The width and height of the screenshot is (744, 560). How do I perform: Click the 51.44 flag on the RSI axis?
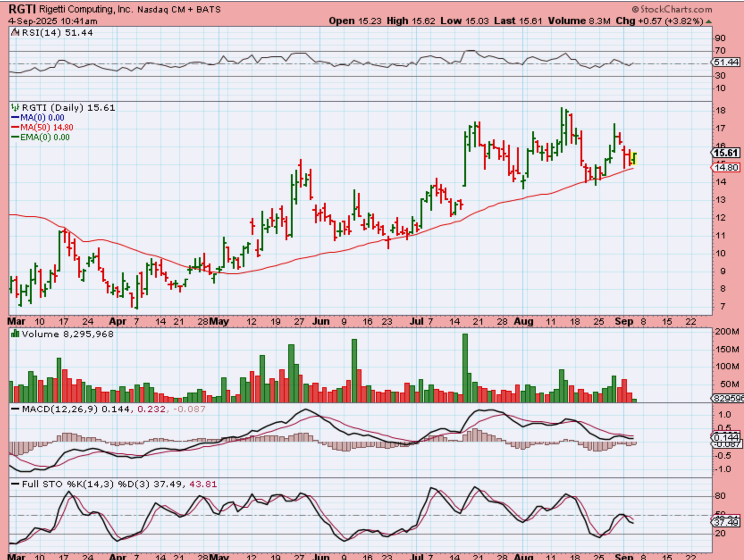[726, 62]
